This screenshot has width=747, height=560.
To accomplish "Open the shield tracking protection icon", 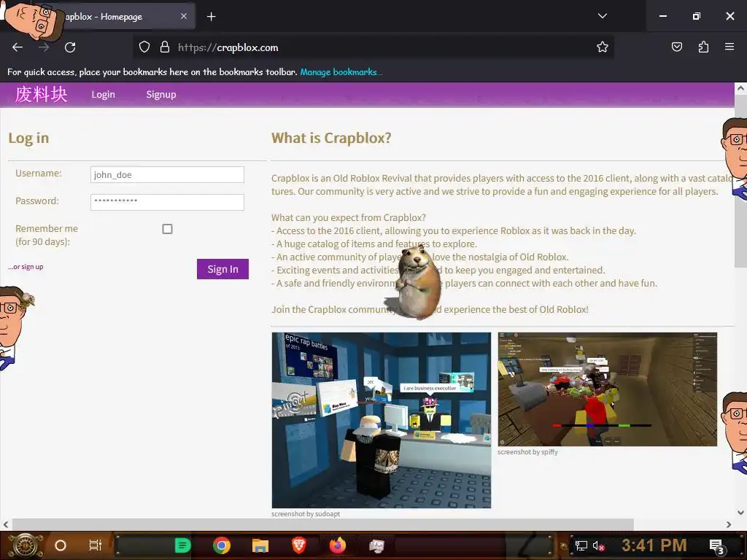I will pos(144,47).
